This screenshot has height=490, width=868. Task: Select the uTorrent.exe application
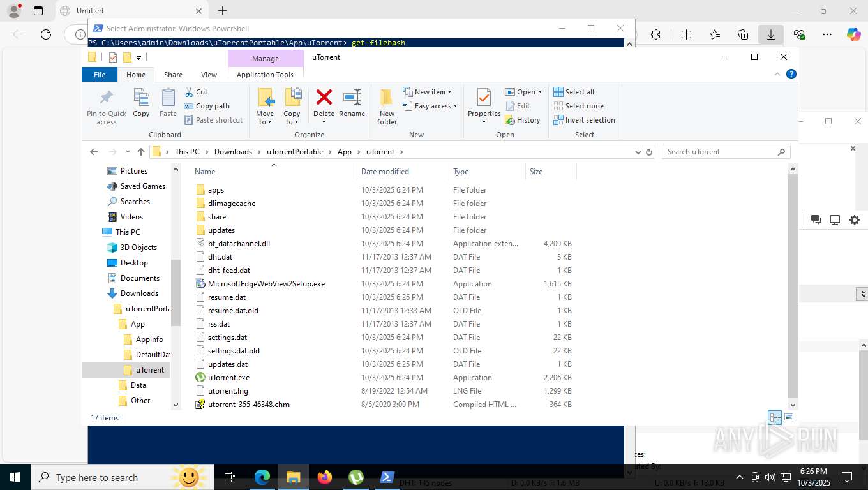228,378
